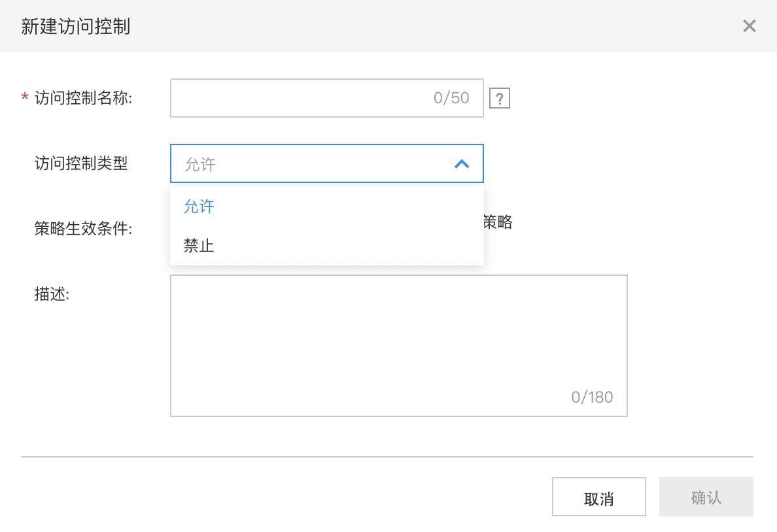Image resolution: width=777 pixels, height=532 pixels.
Task: Click the red required asterisk
Action: pos(25,97)
